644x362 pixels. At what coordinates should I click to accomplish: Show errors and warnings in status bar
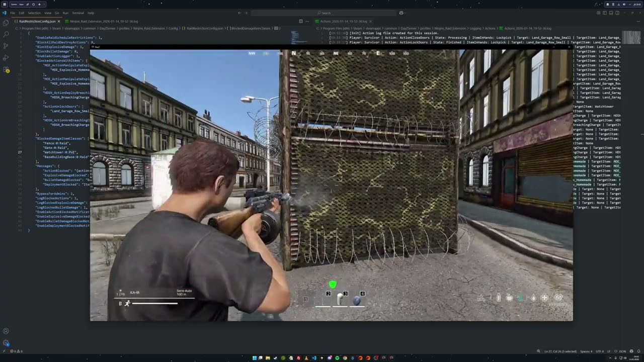pyautogui.click(x=17, y=351)
